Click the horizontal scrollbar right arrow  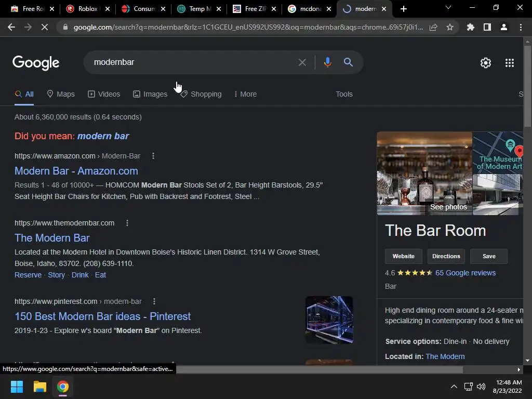click(x=519, y=369)
